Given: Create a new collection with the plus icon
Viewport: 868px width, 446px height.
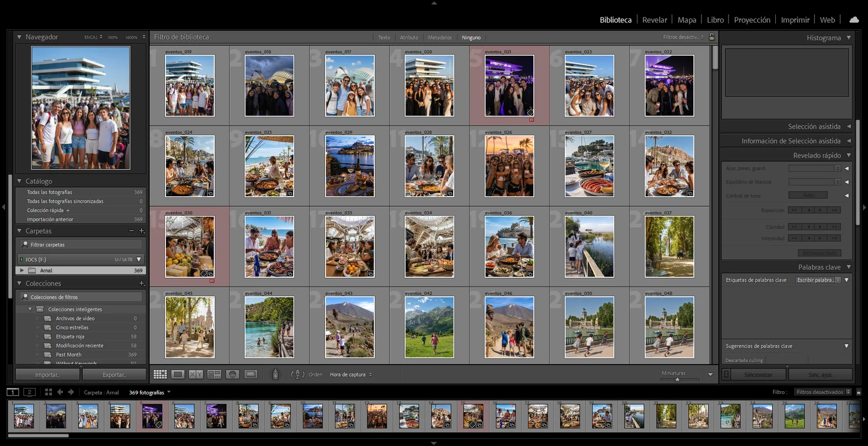Looking at the screenshot, I should coord(142,283).
